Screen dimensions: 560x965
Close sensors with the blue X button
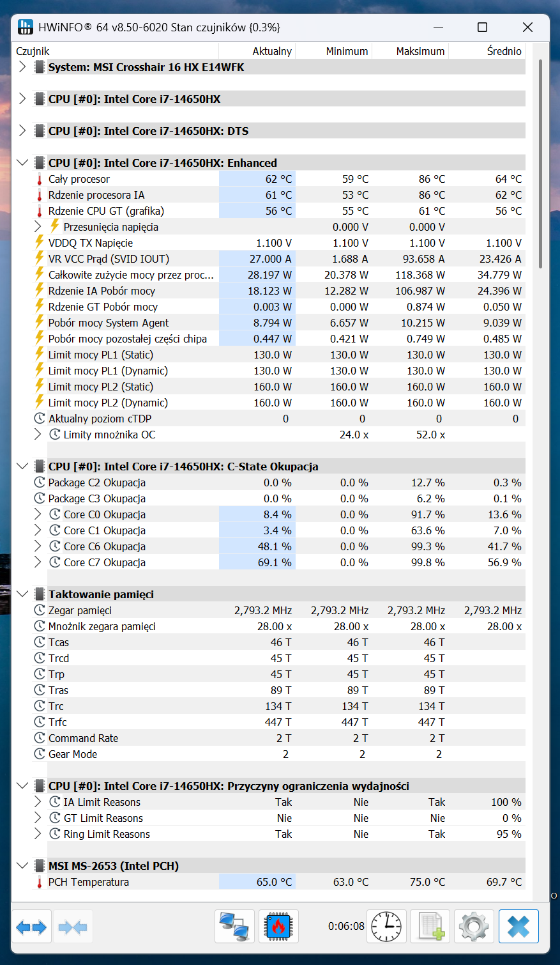point(518,927)
